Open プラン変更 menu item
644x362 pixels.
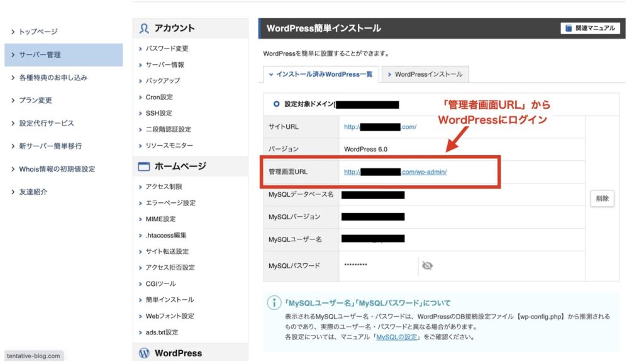(35, 101)
